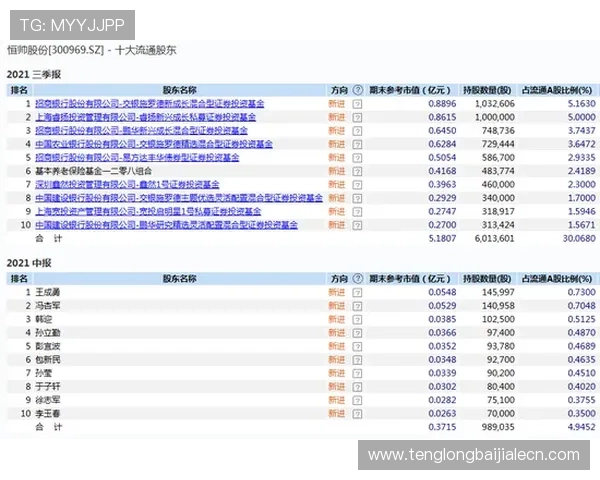Click the 方向 header in the 中报 table
This screenshot has height=480, width=600.
339,278
